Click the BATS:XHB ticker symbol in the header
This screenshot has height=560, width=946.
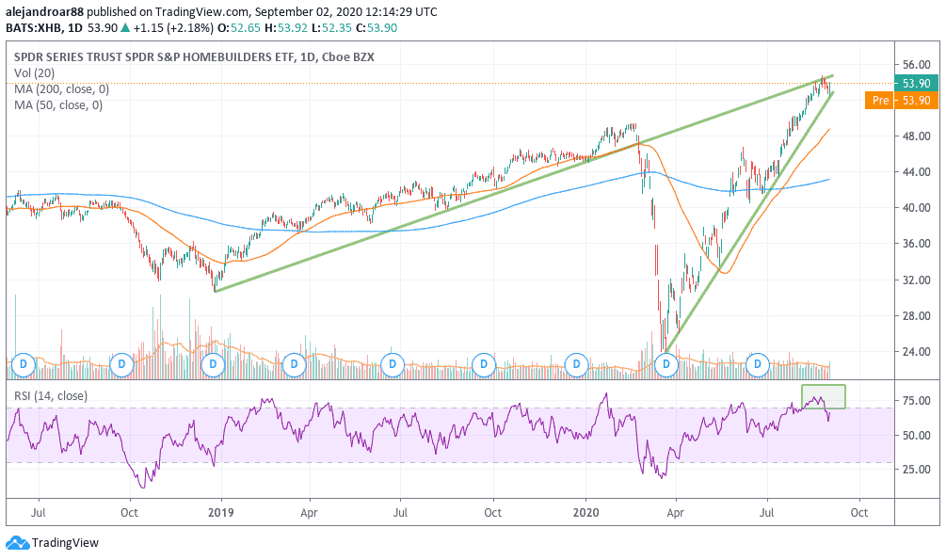coord(32,27)
